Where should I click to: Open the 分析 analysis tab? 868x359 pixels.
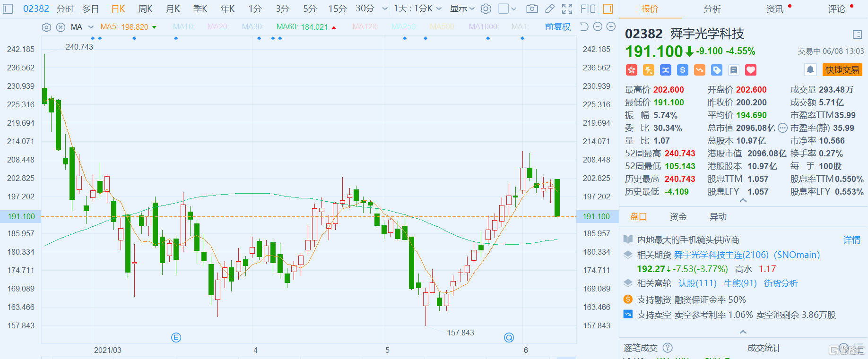[712, 9]
